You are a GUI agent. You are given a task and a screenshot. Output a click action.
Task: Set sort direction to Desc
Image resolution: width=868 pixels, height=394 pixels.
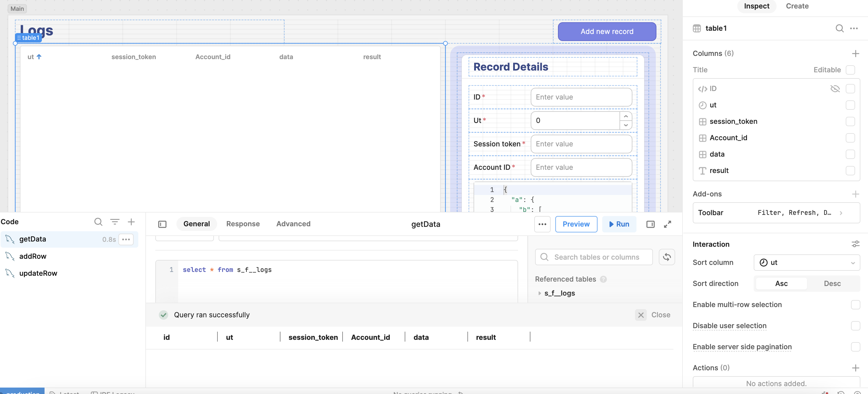click(832, 284)
